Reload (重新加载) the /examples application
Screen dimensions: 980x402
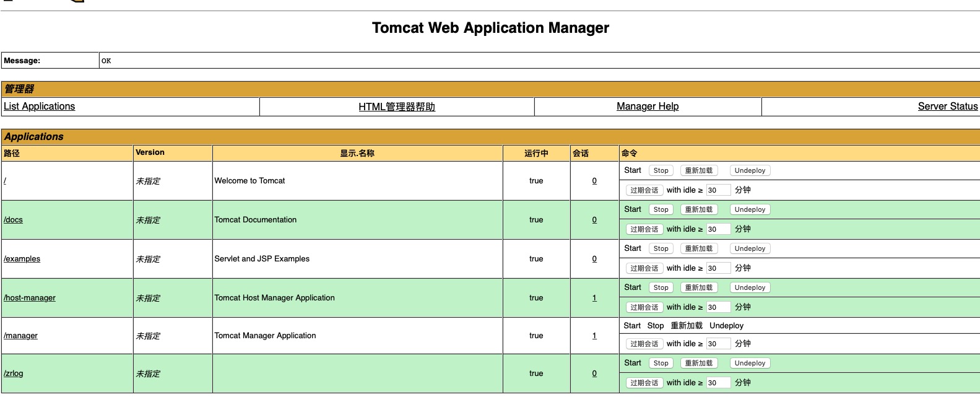pyautogui.click(x=698, y=248)
